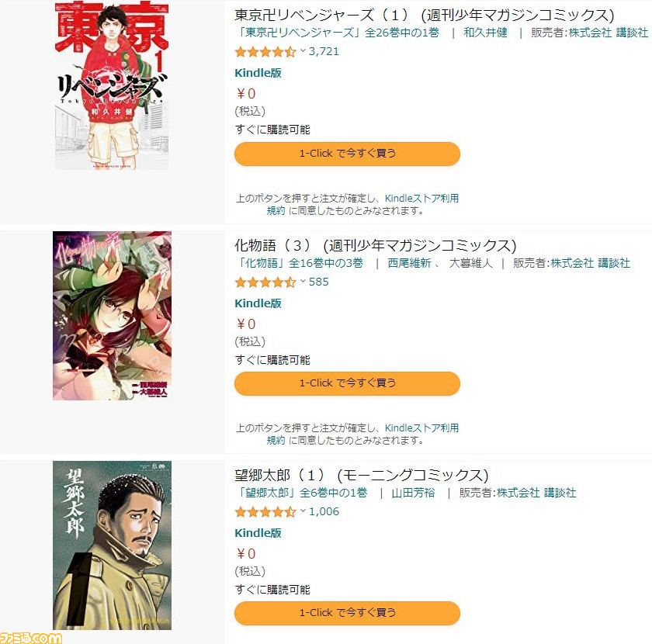This screenshot has width=652, height=644.
Task: Open the Kindleストア利用規約 link under 東京卍リベンジャーズ
Action: pos(421,199)
